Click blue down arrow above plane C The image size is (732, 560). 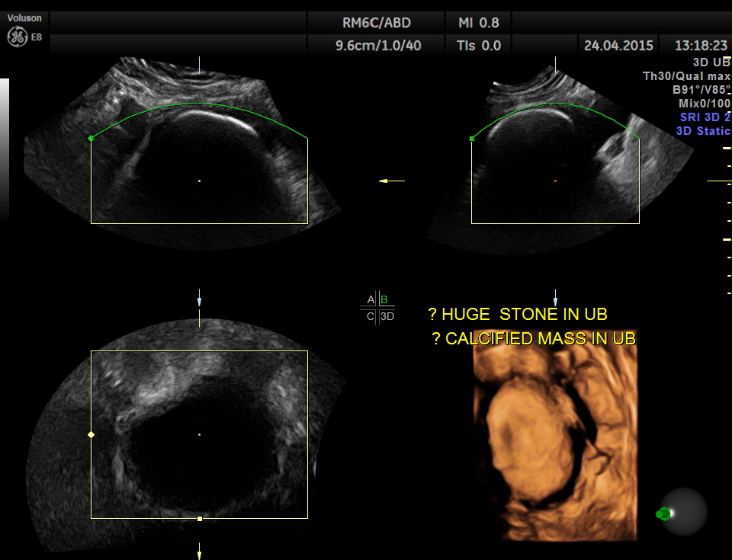coord(200,297)
